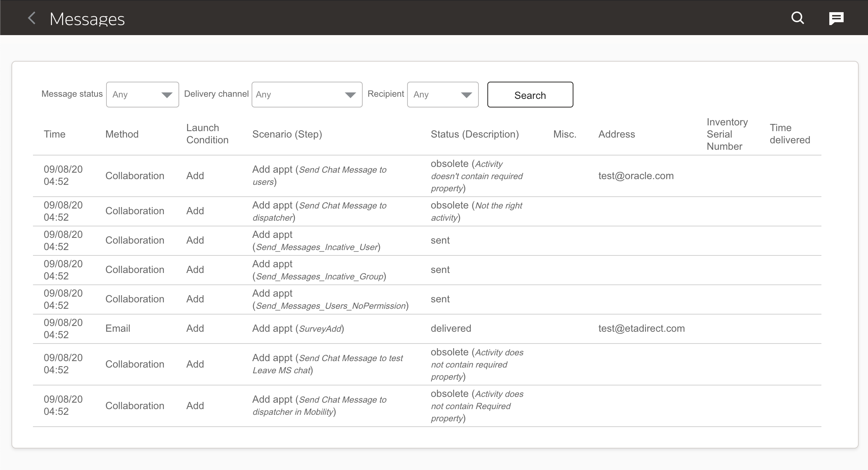Select the delivered Email SurveyAdd row
This screenshot has width=868, height=470.
297,328
